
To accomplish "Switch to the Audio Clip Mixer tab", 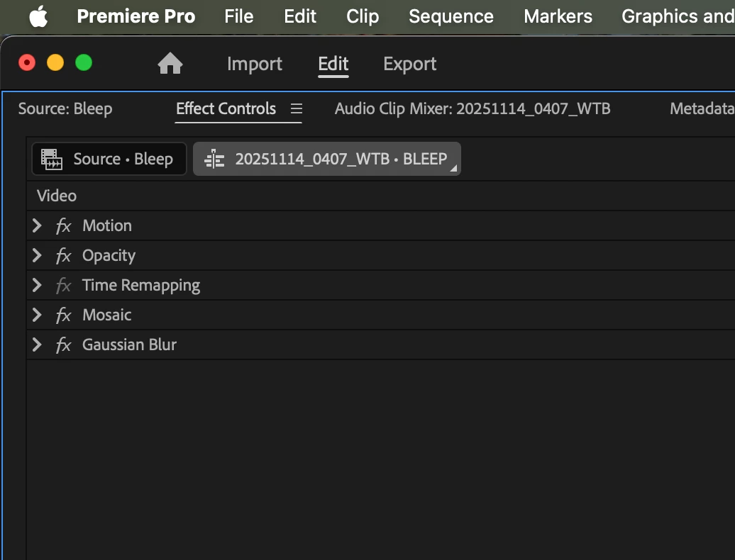I will point(472,108).
